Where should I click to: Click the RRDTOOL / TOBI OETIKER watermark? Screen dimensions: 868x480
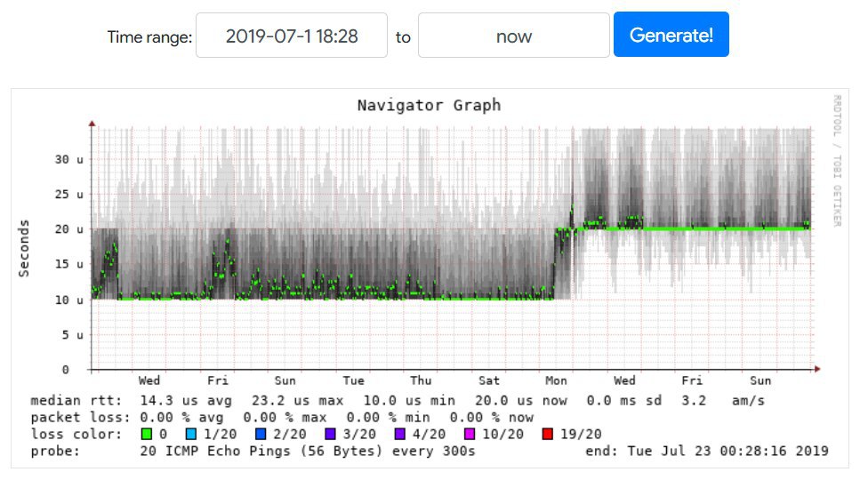pyautogui.click(x=837, y=160)
